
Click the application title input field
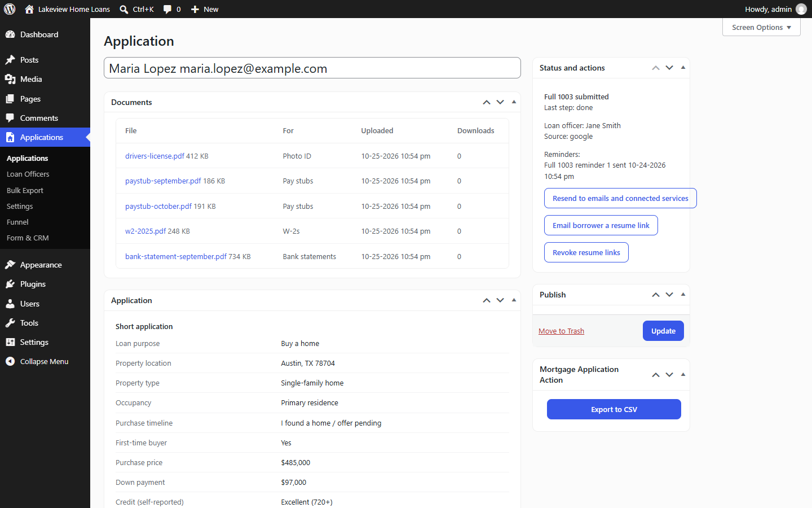pos(312,68)
